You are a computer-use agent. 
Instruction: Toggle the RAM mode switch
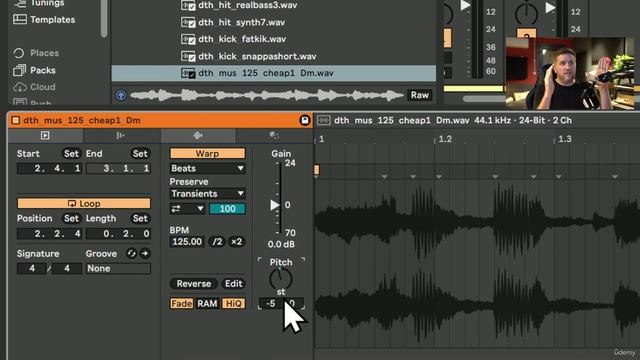[207, 304]
